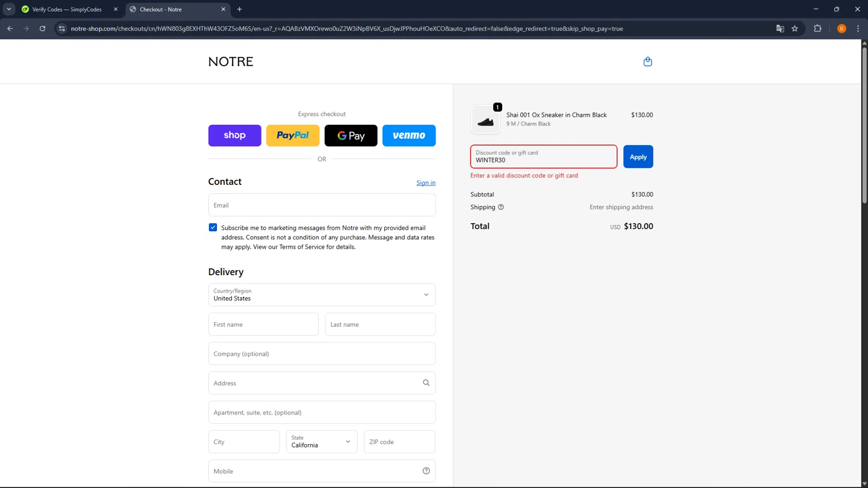
Task: Close the Verify Codes SimplyCodes tab
Action: pos(115,9)
